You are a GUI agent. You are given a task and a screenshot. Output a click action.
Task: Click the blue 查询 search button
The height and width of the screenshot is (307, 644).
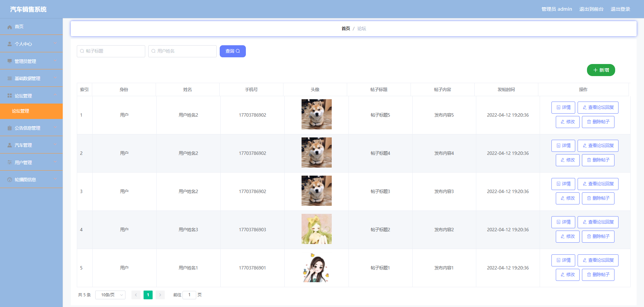232,51
